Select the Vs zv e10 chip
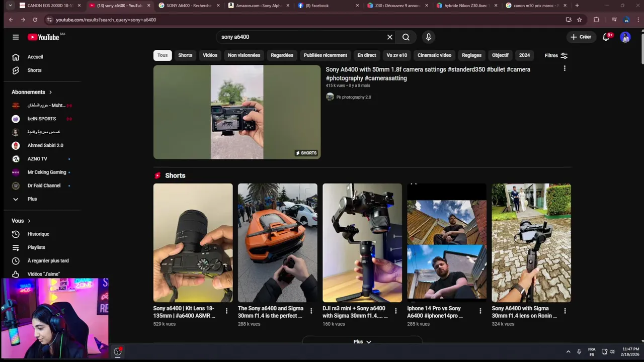This screenshot has height=362, width=644. (x=396, y=55)
